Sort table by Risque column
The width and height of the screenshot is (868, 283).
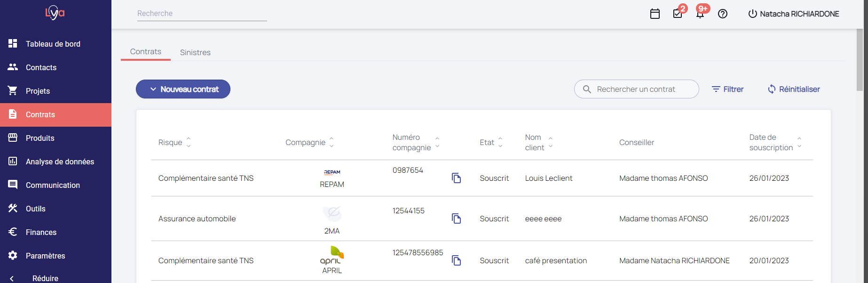pyautogui.click(x=189, y=142)
